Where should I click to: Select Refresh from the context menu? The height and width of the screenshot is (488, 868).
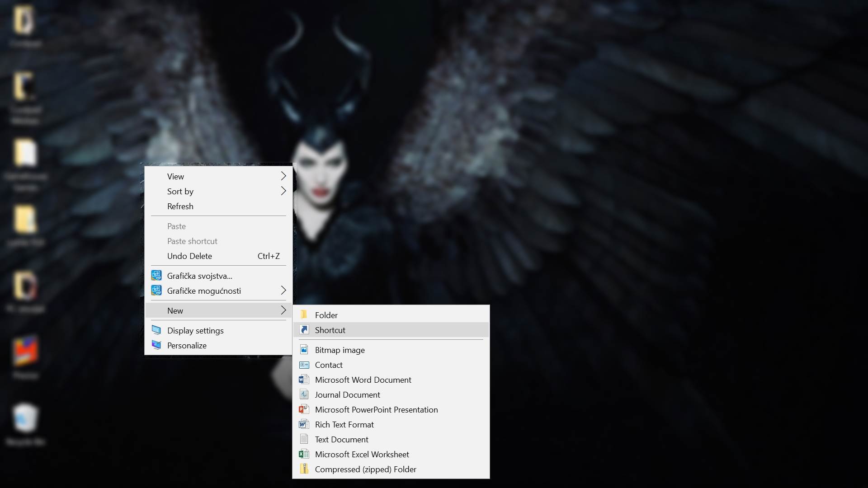point(180,206)
